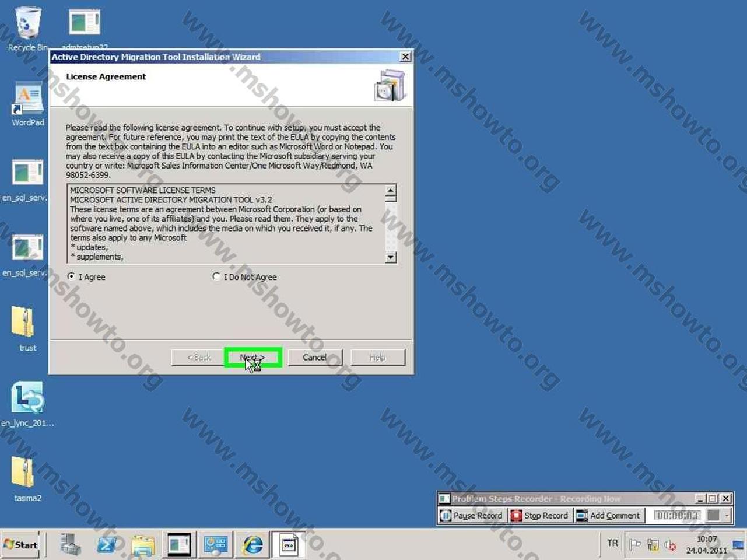
Task: Select the admtsetup32 desktop icon
Action: point(85,28)
